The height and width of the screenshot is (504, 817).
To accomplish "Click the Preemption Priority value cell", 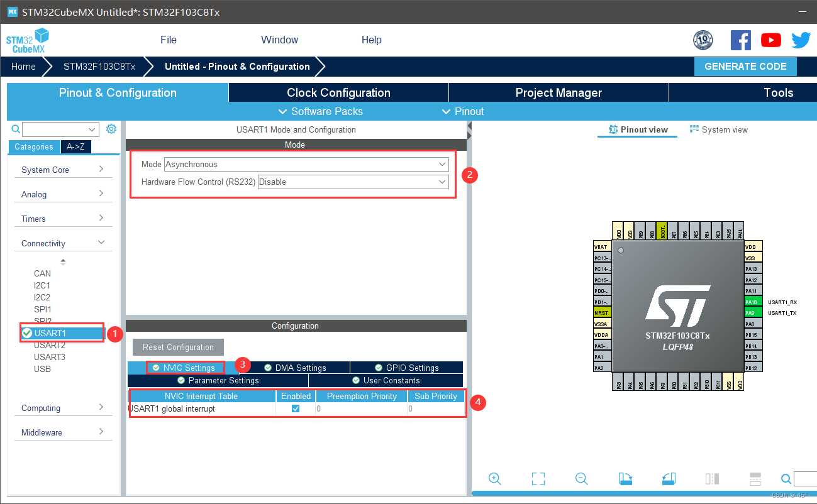I will [x=361, y=408].
